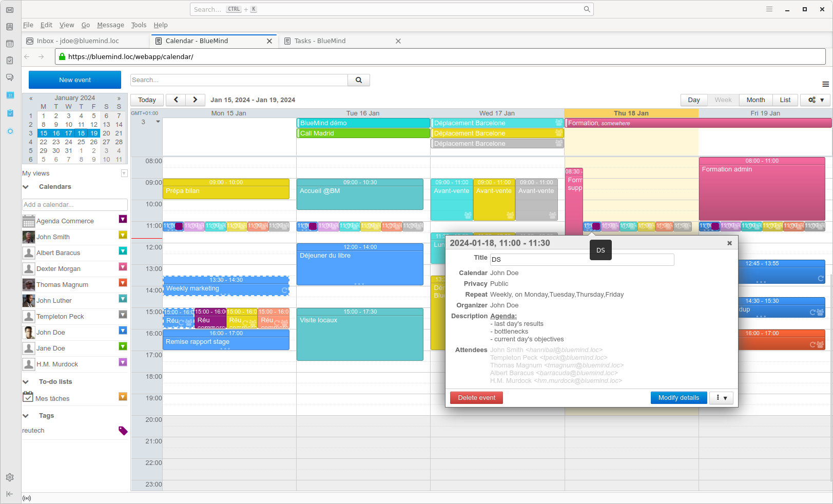Switch to the Tasks - BlueMind tab
Viewport: 833px width, 504px height.
(x=320, y=41)
